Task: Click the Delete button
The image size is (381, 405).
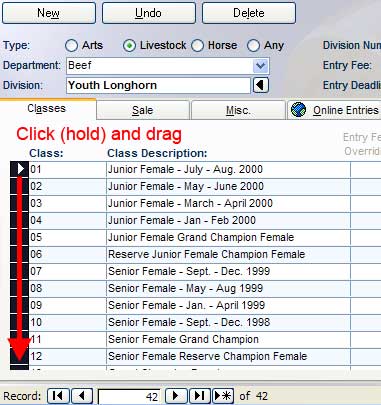Action: point(249,13)
